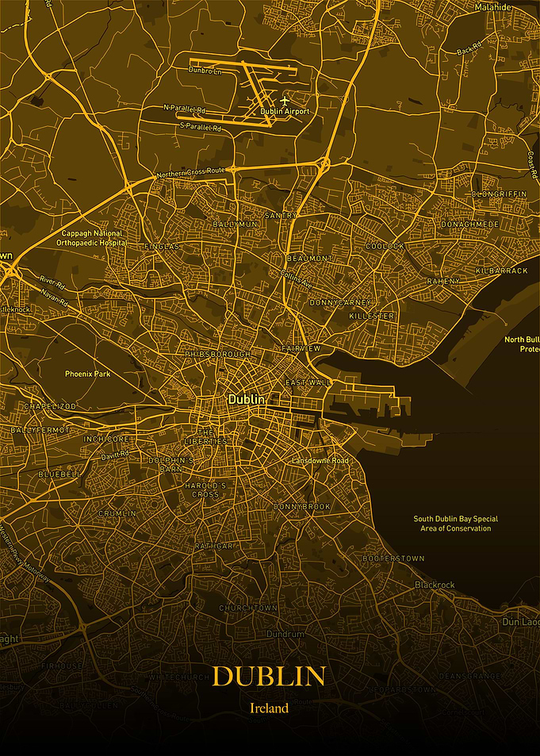The height and width of the screenshot is (756, 540).
Task: Click the 'SANTRY' district label
Action: point(280,216)
